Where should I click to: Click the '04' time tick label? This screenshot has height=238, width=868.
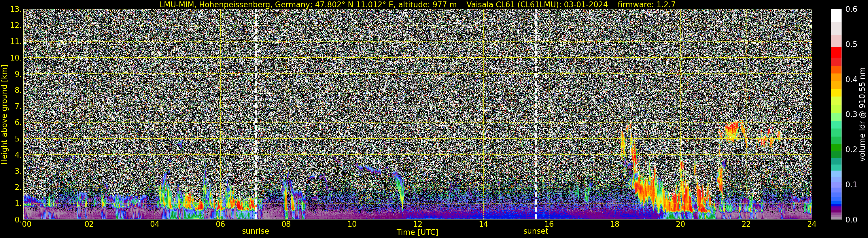click(x=155, y=224)
